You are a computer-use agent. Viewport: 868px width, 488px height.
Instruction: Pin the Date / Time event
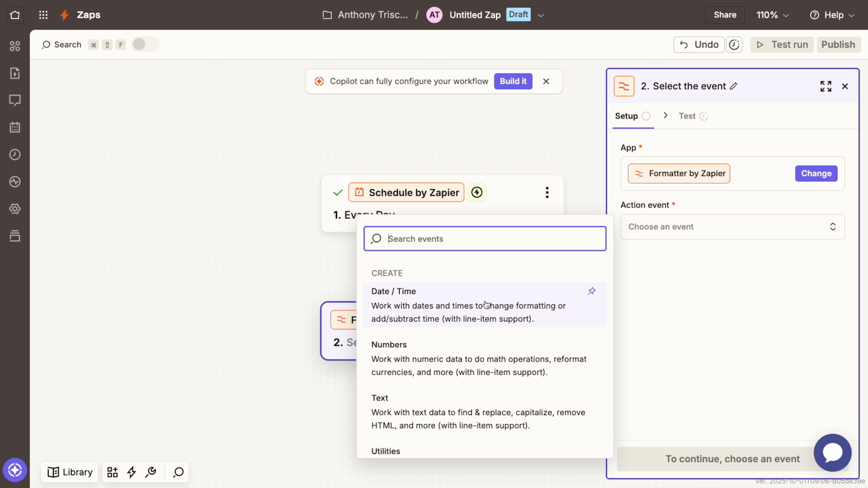(x=591, y=291)
